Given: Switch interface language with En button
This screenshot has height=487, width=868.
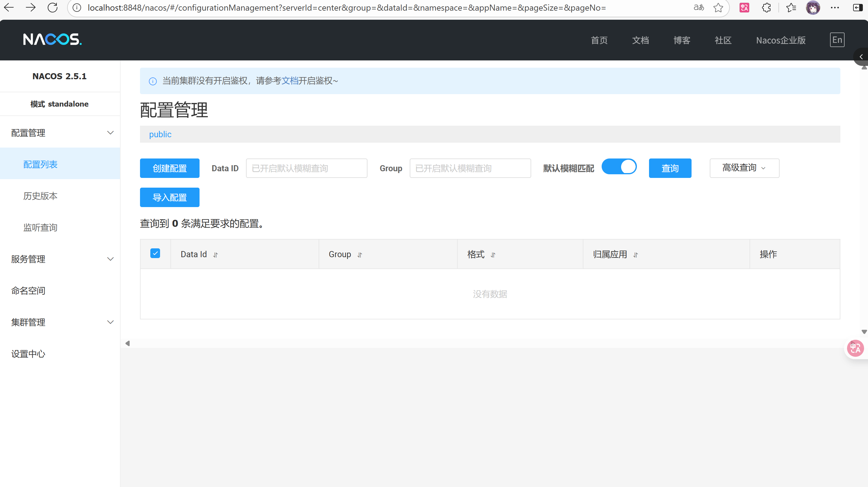Looking at the screenshot, I should pyautogui.click(x=837, y=40).
